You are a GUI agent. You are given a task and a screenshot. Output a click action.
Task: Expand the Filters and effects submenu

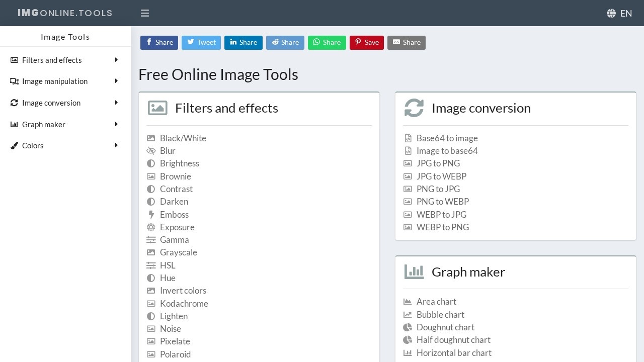(116, 60)
